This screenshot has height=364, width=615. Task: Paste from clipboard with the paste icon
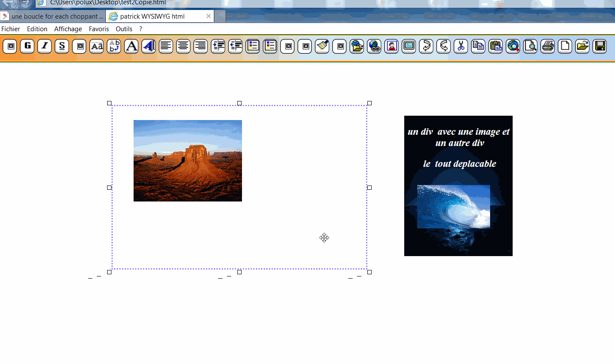[496, 46]
